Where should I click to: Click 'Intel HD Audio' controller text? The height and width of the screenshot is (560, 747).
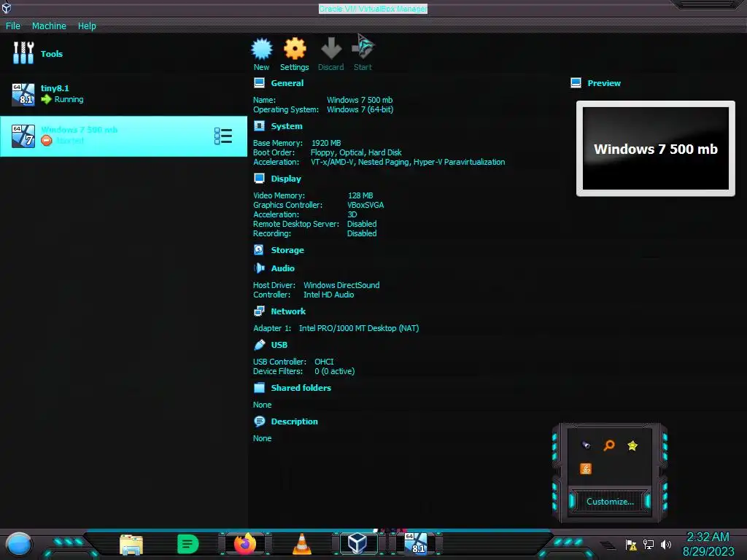[x=329, y=295]
